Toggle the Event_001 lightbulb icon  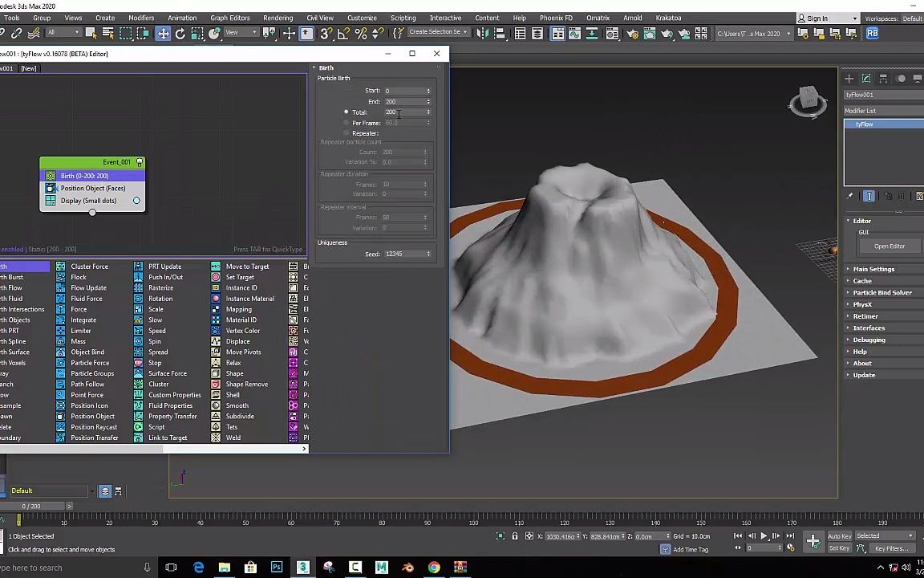(x=140, y=162)
